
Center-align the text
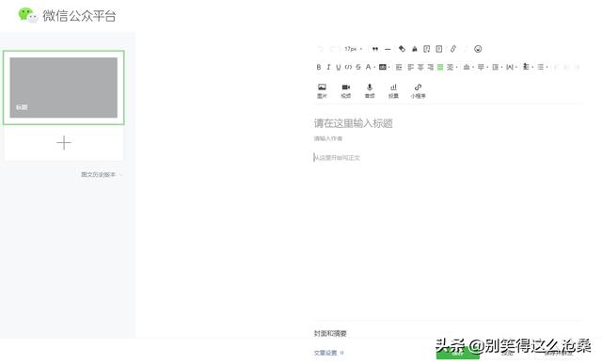420,67
